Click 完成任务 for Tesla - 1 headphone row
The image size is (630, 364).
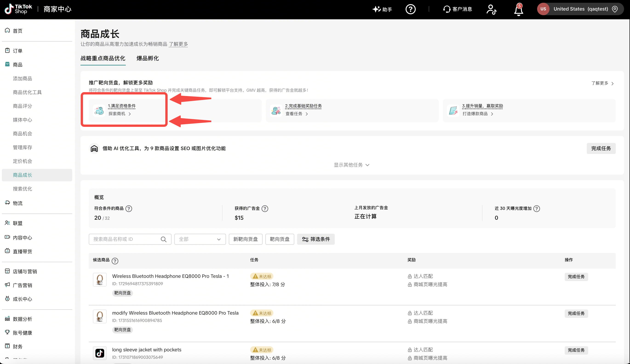pyautogui.click(x=576, y=276)
